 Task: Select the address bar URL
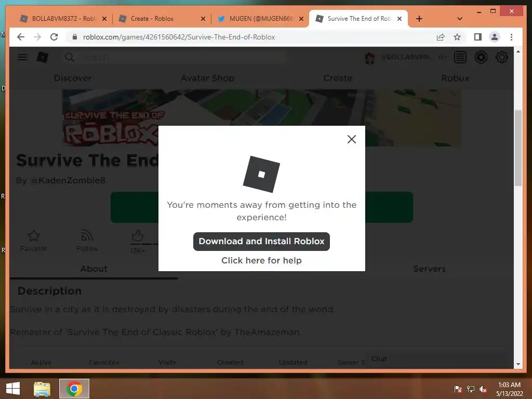click(x=179, y=37)
